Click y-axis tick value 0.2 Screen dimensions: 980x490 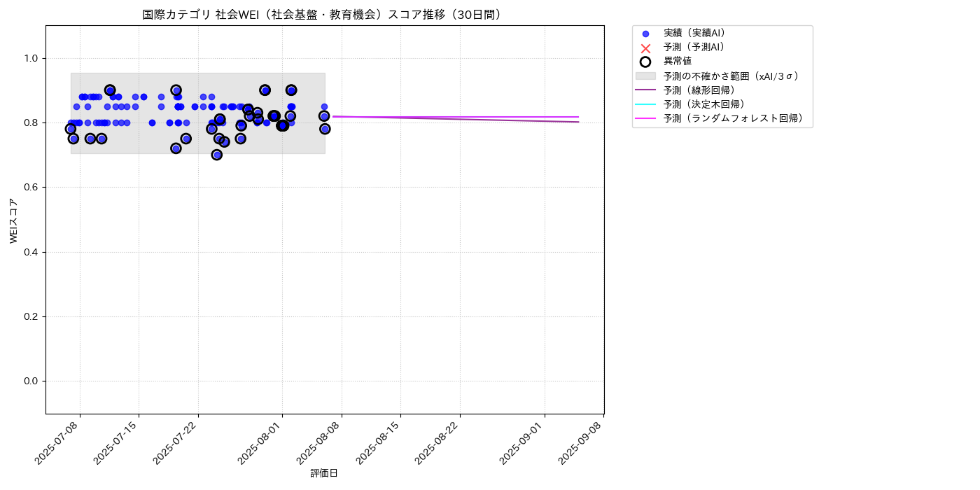[32, 316]
